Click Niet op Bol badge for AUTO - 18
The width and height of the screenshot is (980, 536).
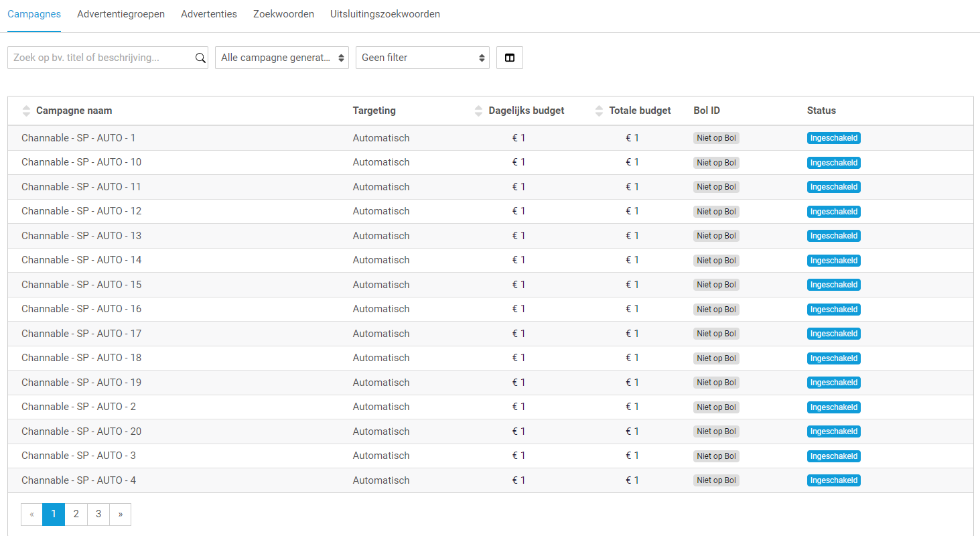(x=716, y=358)
